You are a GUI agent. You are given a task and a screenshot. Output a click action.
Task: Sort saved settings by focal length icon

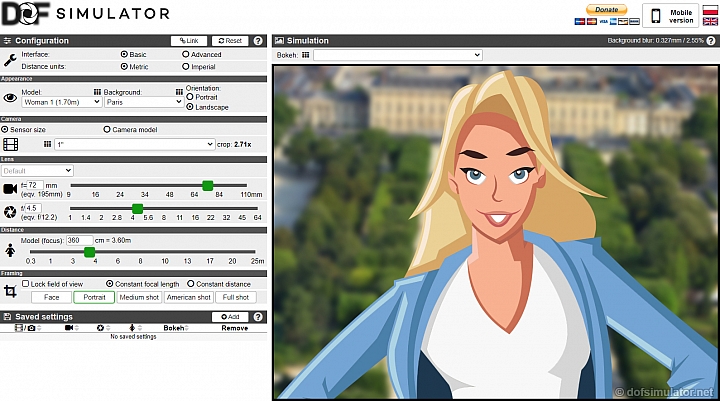72,328
